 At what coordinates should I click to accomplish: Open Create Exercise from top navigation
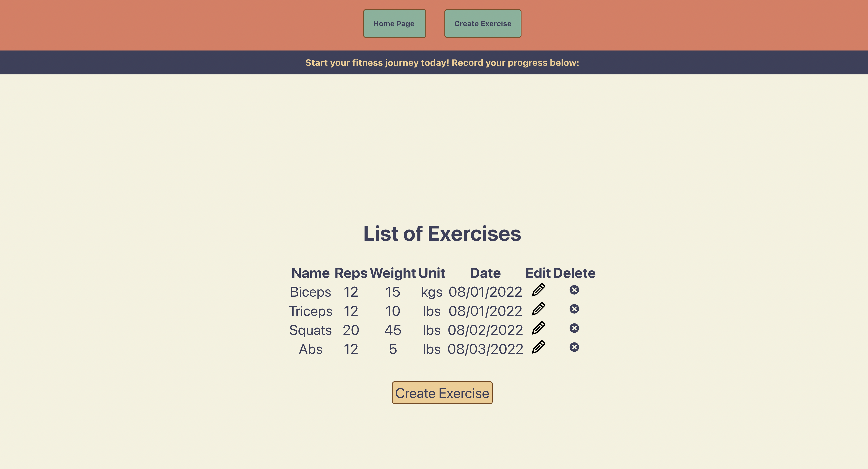[483, 24]
